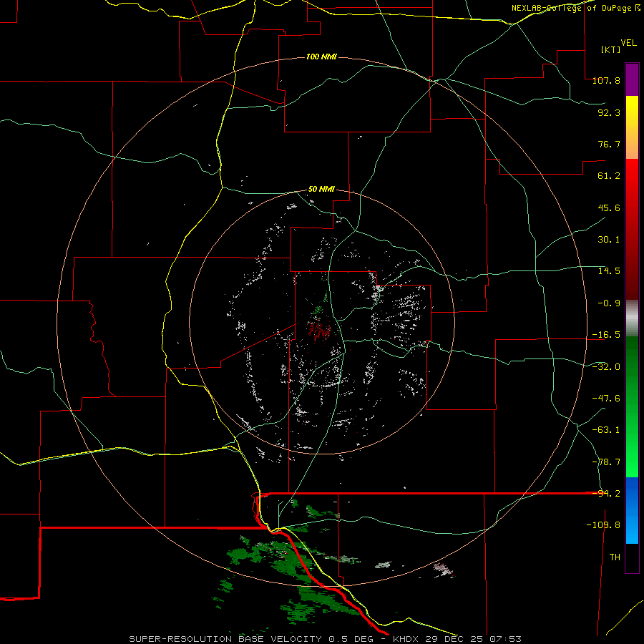Pick the purple segment of the color bar

[632, 79]
